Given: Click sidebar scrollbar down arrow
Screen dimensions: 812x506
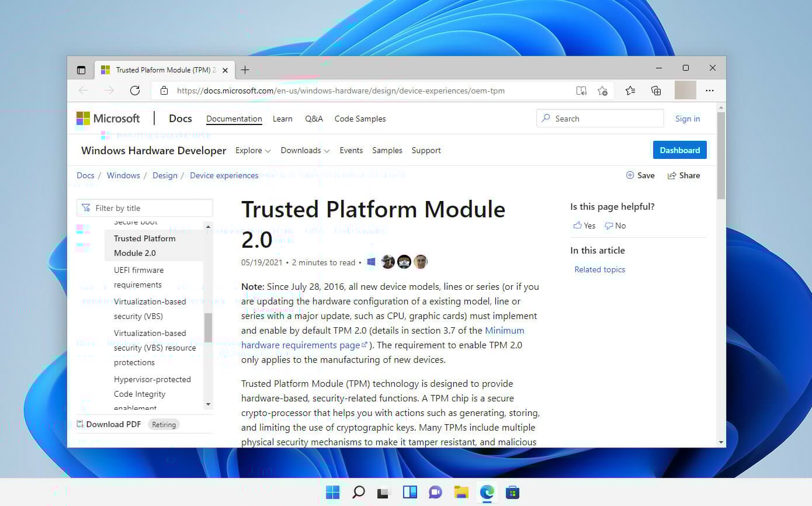Looking at the screenshot, I should (x=208, y=404).
